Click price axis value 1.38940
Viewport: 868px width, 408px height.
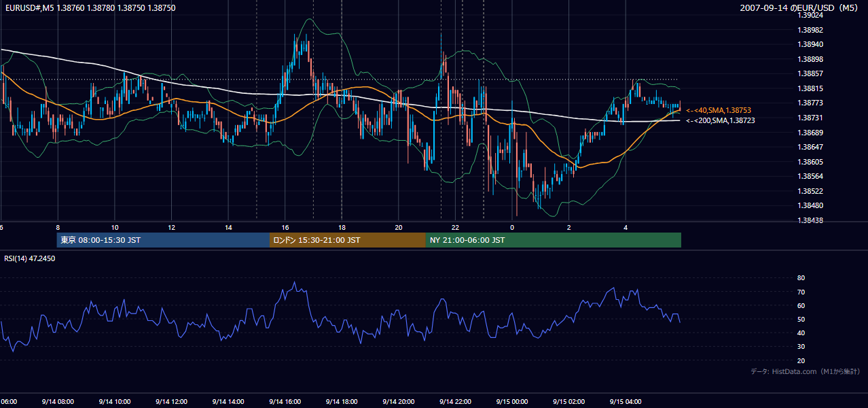810,44
